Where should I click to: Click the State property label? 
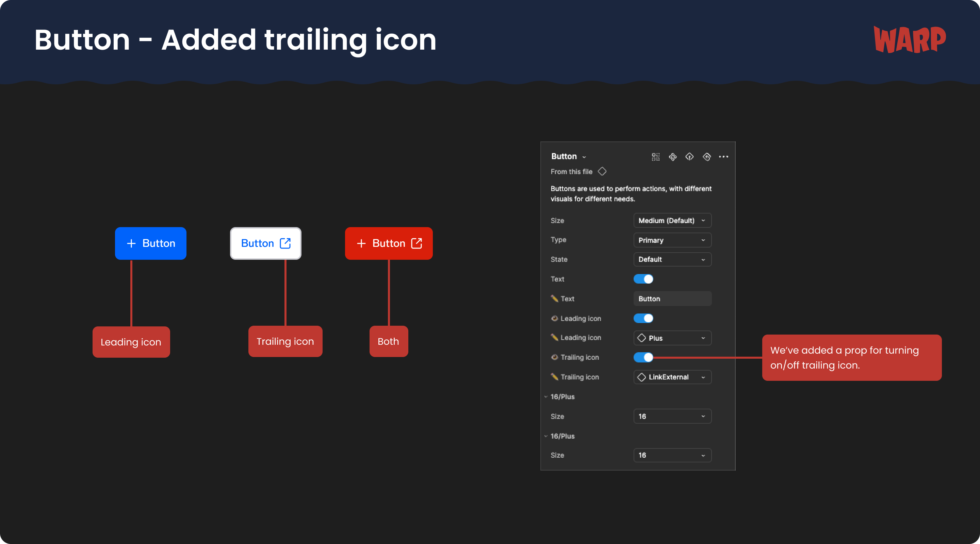pyautogui.click(x=559, y=259)
